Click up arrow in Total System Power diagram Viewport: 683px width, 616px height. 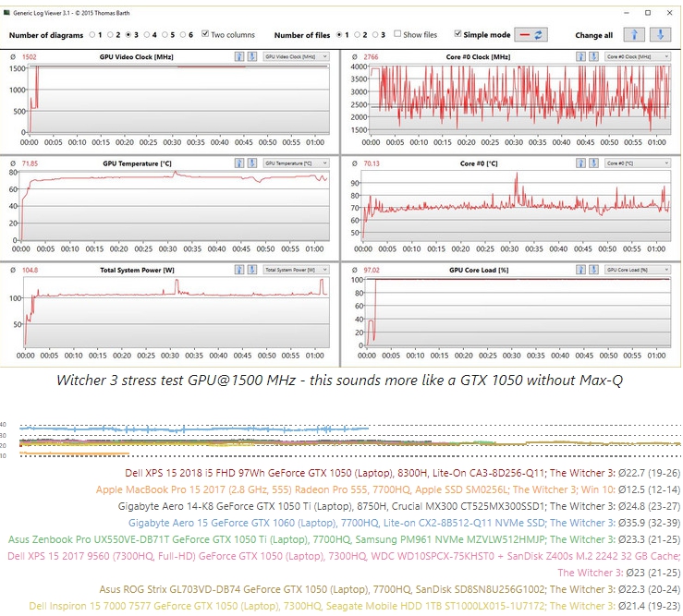point(239,270)
